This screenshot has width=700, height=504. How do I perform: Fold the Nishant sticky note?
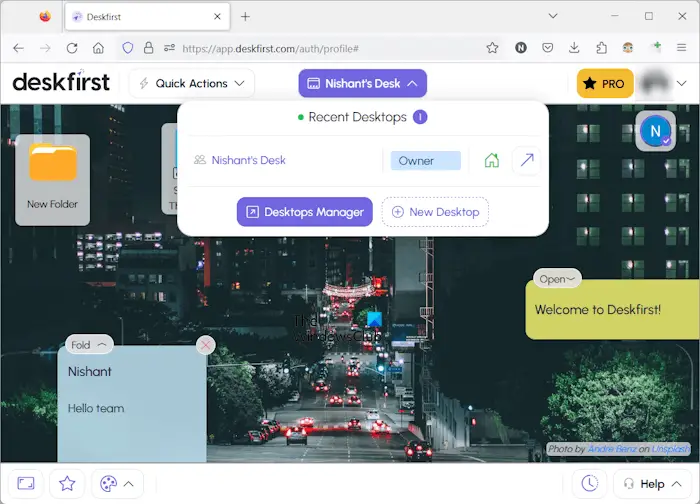coord(89,345)
